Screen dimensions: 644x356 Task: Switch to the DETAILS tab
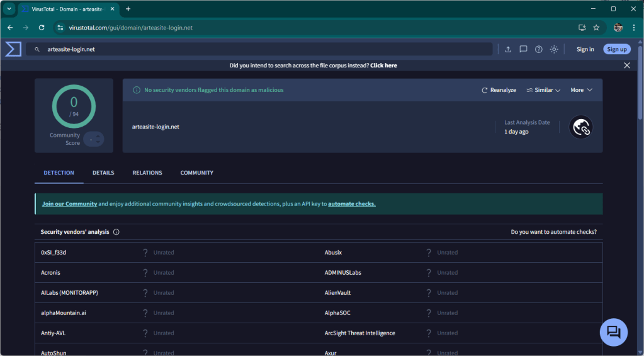click(103, 173)
